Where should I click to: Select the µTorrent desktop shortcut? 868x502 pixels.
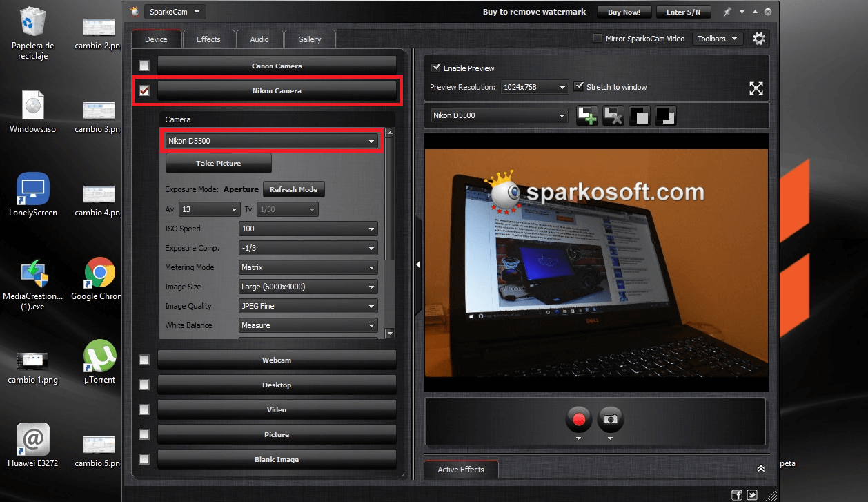coord(99,363)
